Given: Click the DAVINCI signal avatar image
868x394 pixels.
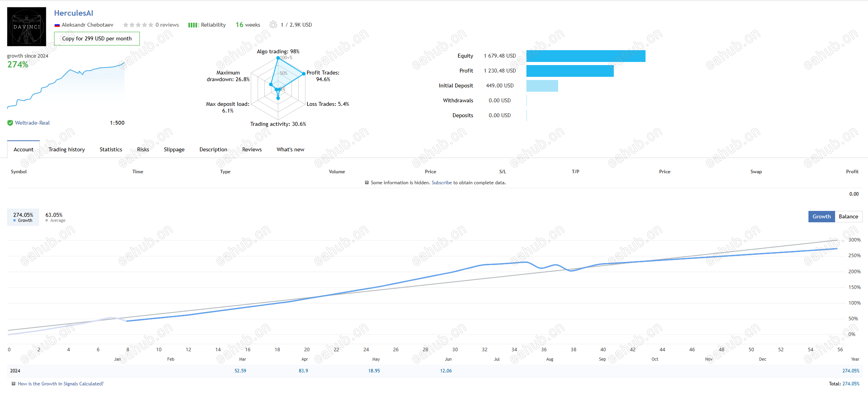Looking at the screenshot, I should point(27,27).
